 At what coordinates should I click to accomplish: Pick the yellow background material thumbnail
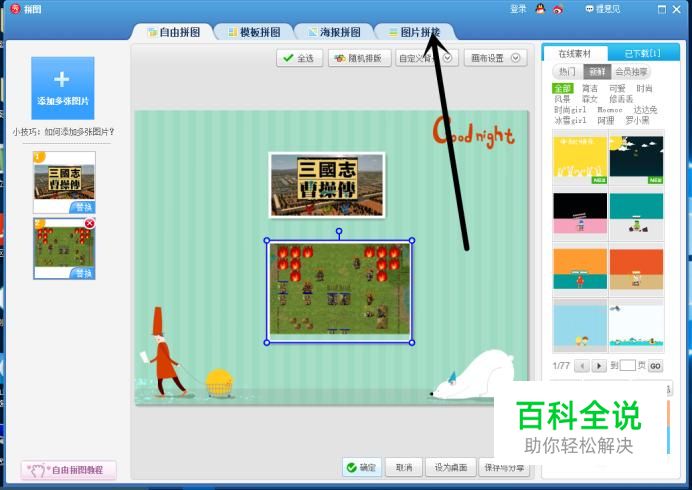pyautogui.click(x=580, y=159)
